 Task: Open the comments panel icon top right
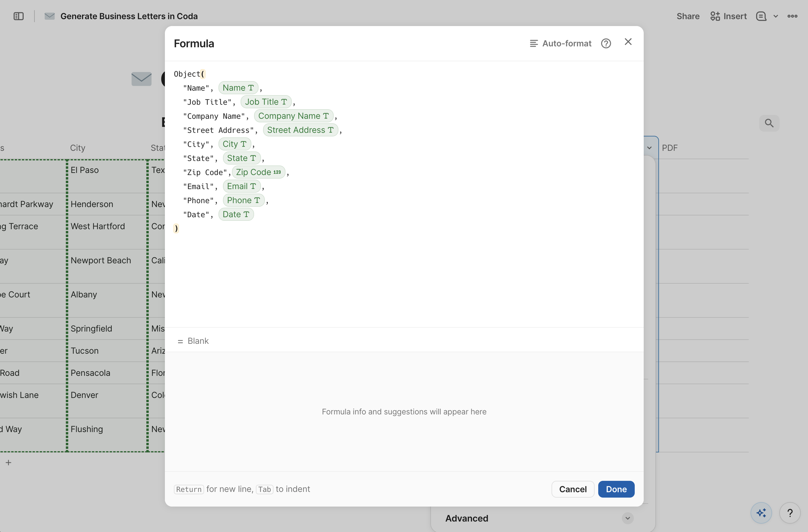pos(762,16)
